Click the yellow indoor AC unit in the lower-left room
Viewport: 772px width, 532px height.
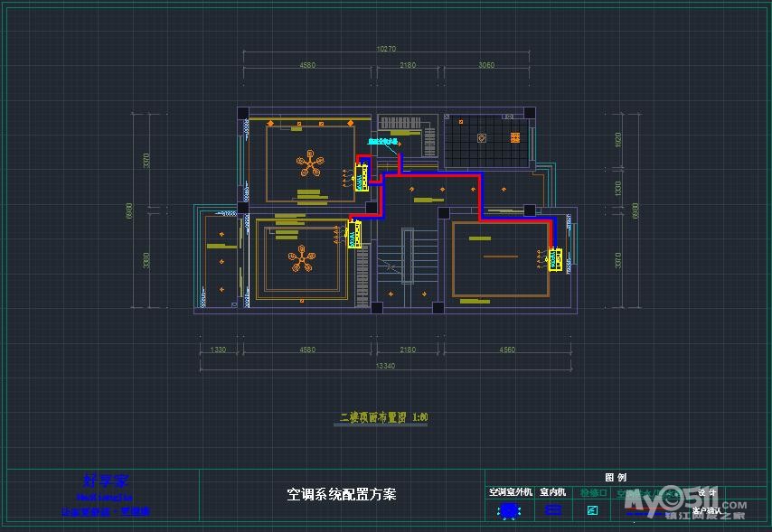354,233
